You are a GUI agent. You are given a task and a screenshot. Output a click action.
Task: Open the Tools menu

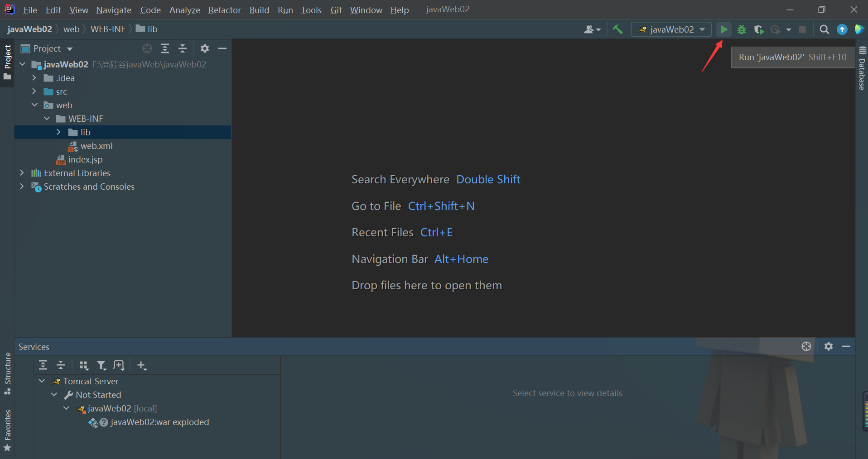[311, 10]
